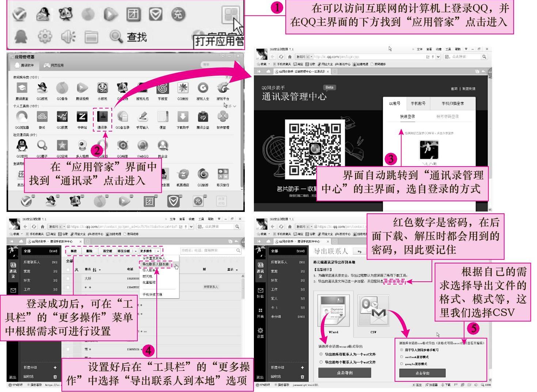This screenshot has height=392, width=537.
Task: Launch QQ游戏 from the App Manager grid
Action: (x=42, y=88)
